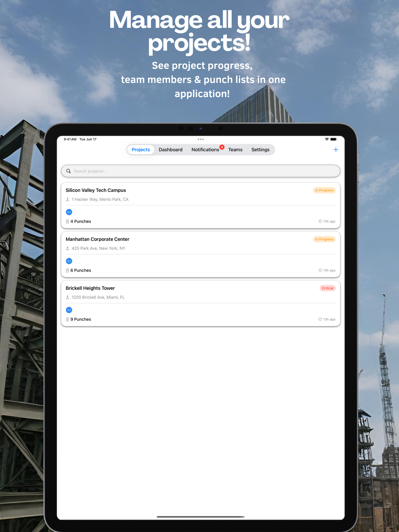
Task: Tap 13h ago on Brickell Heights card
Action: coord(329,319)
